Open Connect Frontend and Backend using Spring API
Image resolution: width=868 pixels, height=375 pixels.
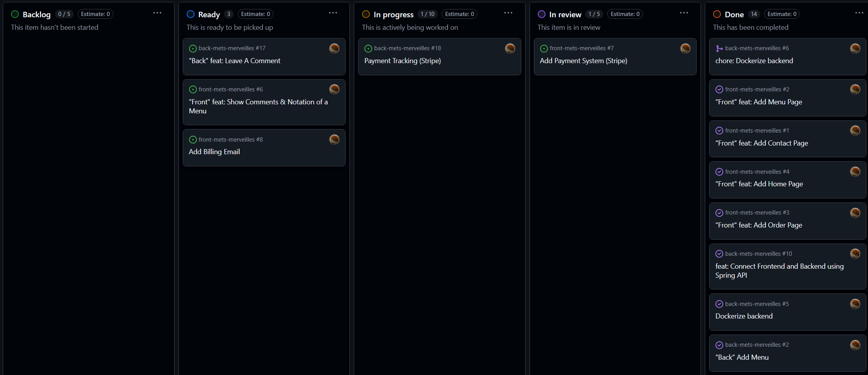(x=779, y=271)
